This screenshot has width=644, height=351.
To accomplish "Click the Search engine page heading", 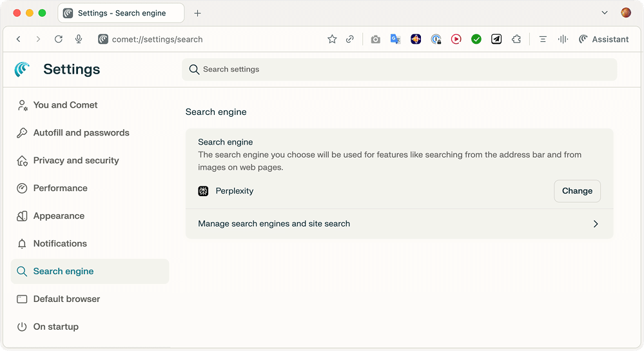I will coord(216,112).
